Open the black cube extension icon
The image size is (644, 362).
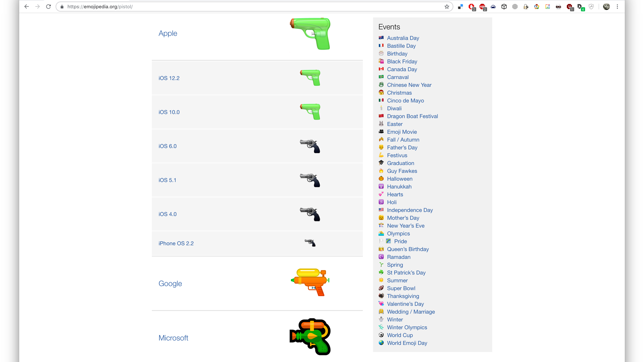(504, 6)
